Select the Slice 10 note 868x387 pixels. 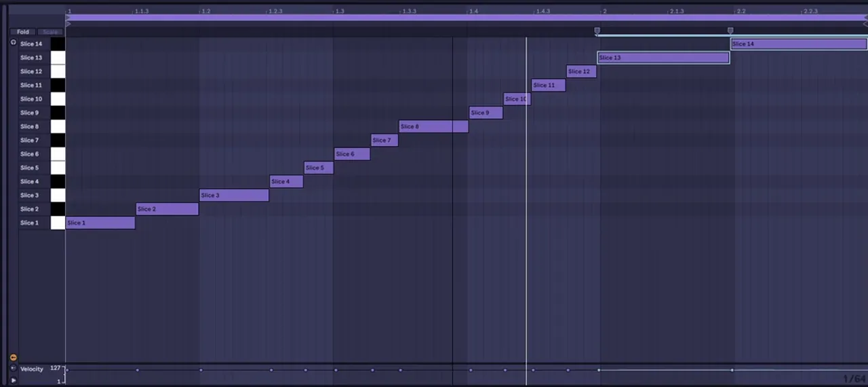(517, 99)
